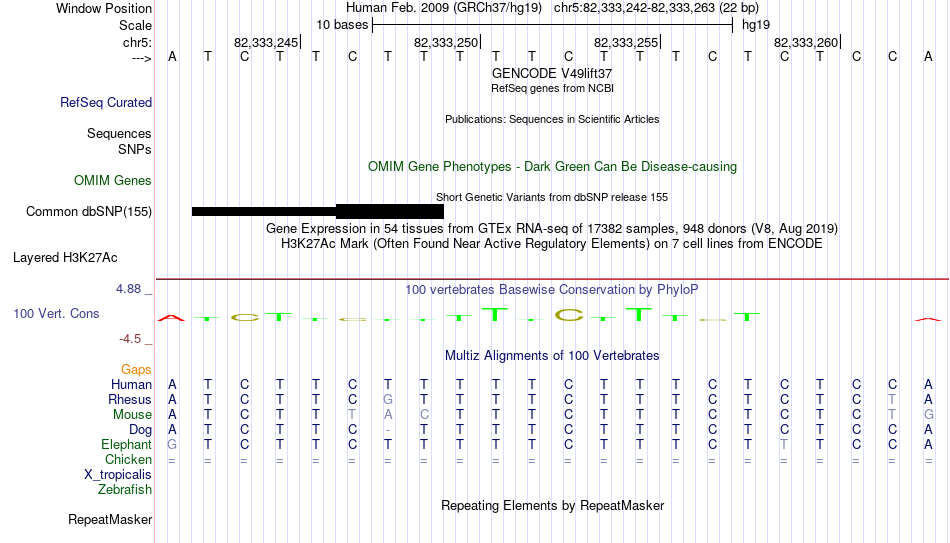Click Short Genetic Variants from dbSNP title

tap(552, 197)
